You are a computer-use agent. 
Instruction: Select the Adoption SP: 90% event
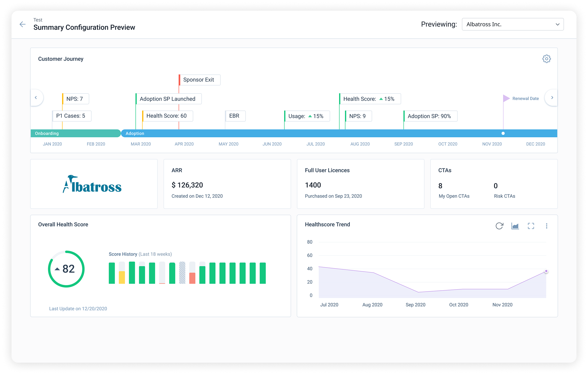(430, 116)
